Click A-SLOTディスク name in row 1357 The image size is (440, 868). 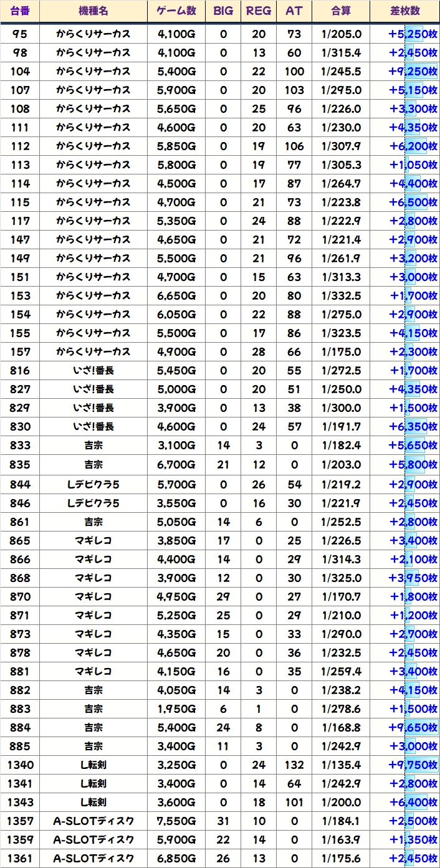93,821
